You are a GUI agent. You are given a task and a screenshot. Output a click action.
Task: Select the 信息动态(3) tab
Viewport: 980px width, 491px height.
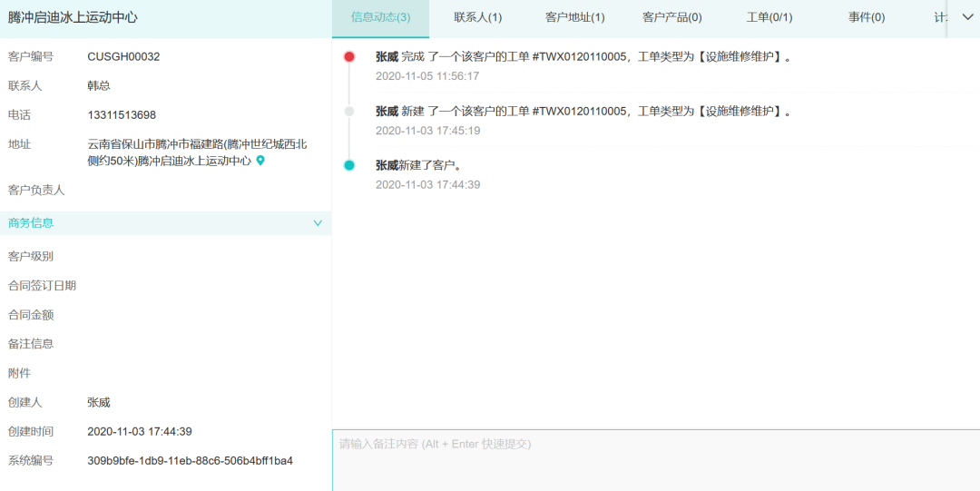click(380, 17)
